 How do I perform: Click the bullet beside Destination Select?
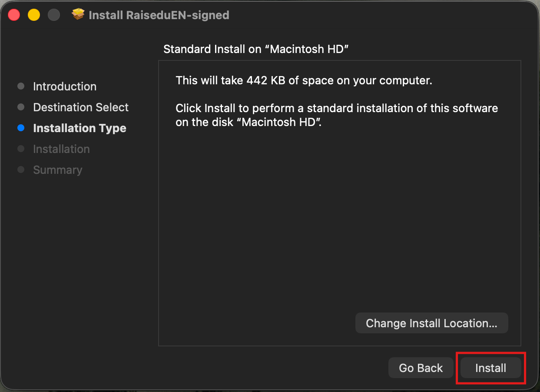click(x=21, y=107)
